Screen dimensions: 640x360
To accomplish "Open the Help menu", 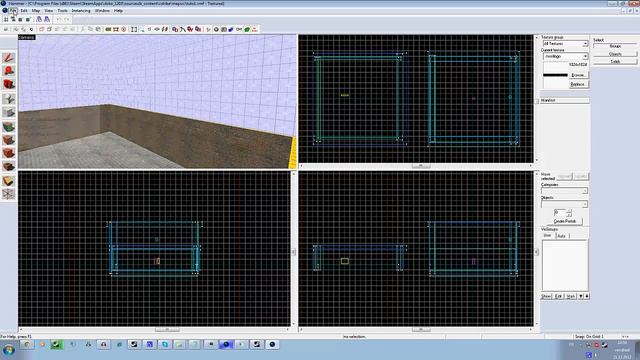I will click(118, 11).
